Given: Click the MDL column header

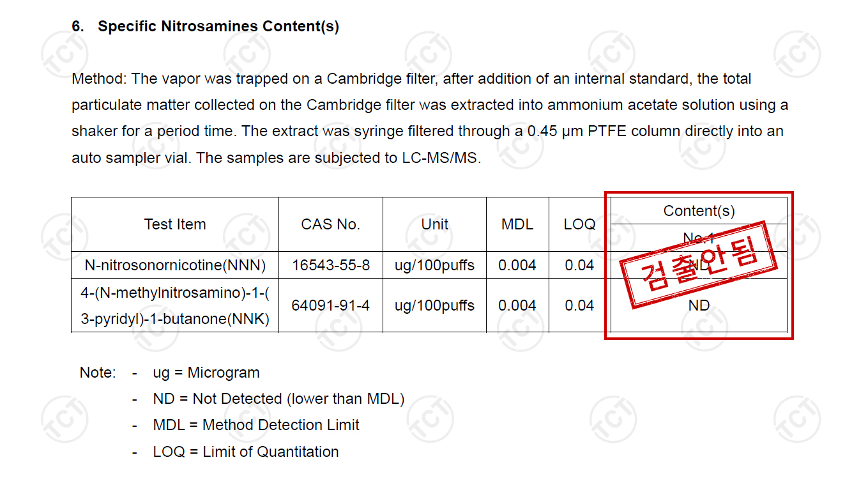Looking at the screenshot, I should click(517, 224).
